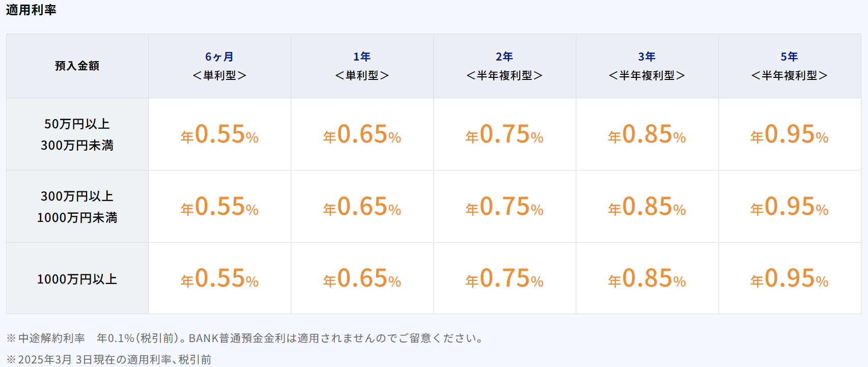Click the 中途解約利率 footnote text
Viewport: 868px width, 367px height.
point(245,338)
